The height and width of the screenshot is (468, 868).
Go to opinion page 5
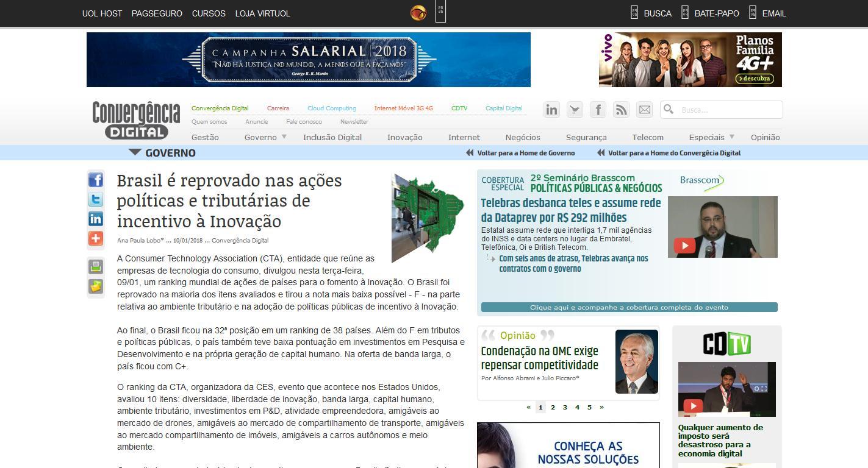(x=589, y=407)
